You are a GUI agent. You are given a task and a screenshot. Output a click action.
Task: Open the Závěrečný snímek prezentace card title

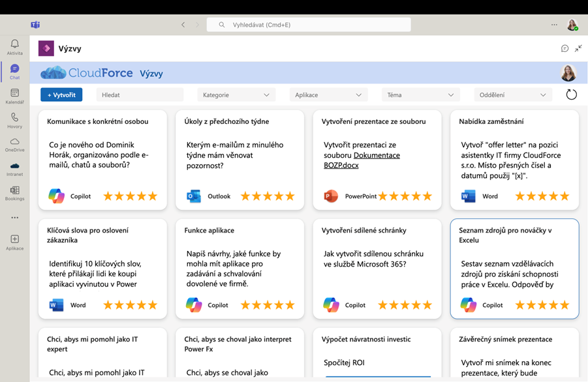point(506,340)
